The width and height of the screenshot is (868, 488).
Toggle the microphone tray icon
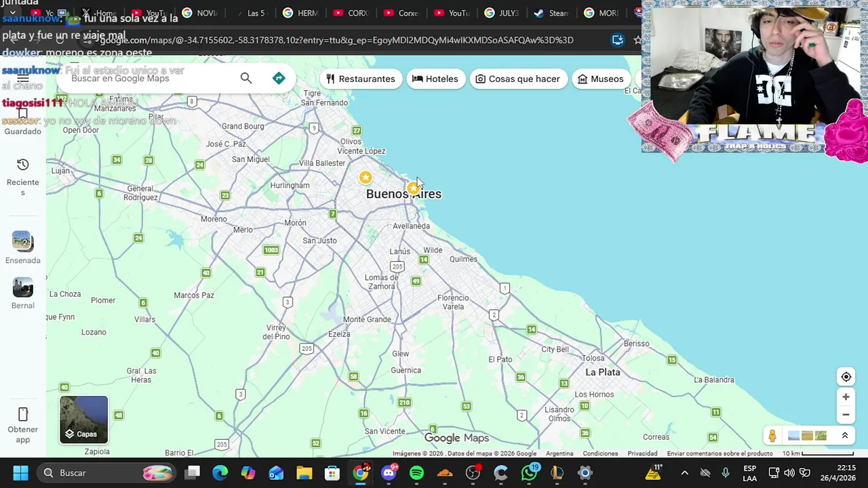(x=726, y=473)
